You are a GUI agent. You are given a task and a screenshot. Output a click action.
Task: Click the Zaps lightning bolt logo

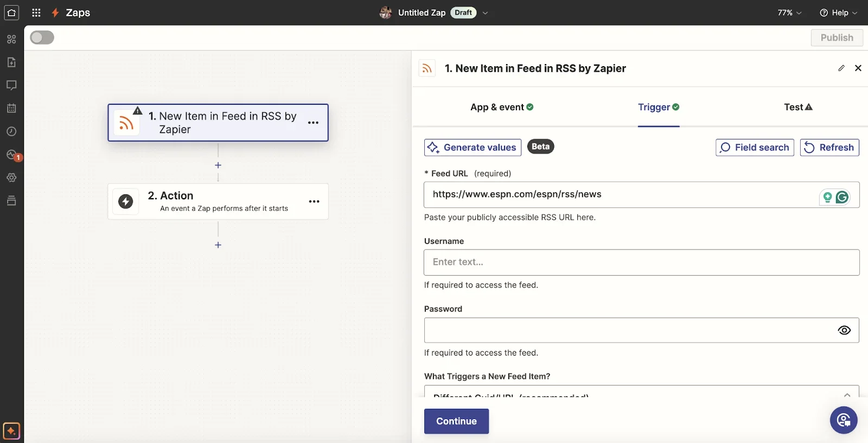tap(55, 12)
